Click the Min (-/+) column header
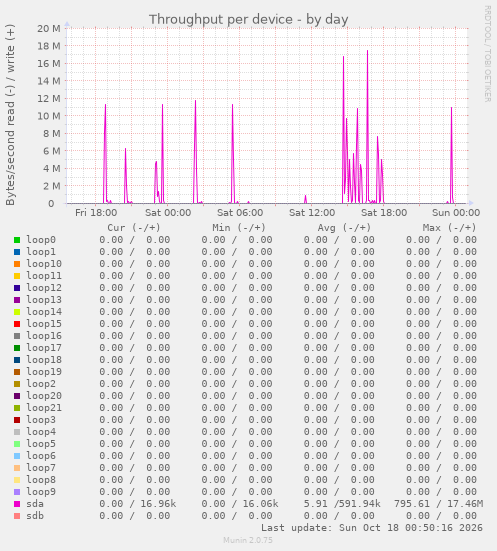This screenshot has height=551, width=497. click(x=239, y=228)
